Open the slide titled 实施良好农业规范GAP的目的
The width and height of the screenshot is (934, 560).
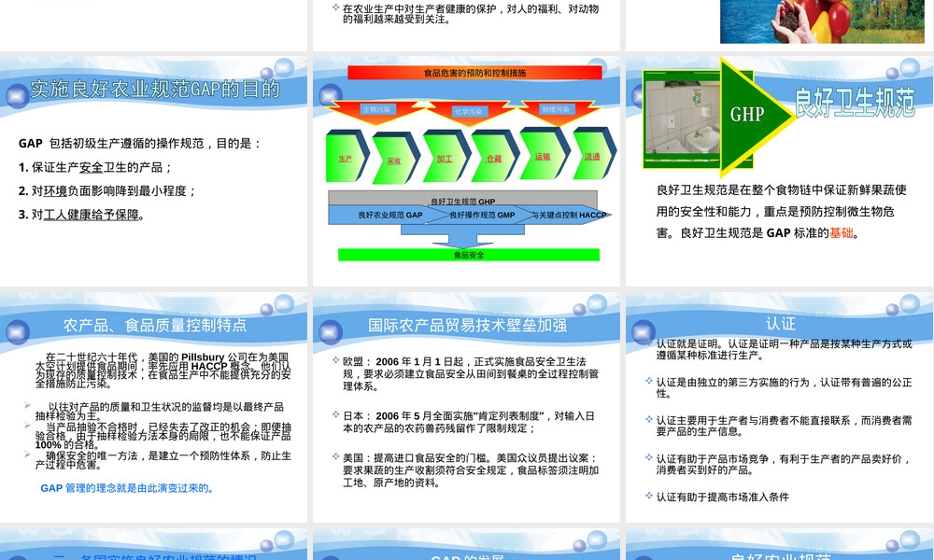[154, 171]
